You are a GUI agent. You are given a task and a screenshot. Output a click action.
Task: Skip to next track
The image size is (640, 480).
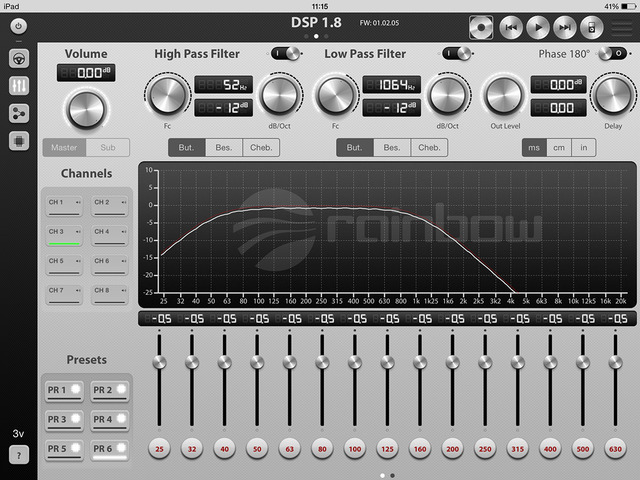tap(565, 28)
